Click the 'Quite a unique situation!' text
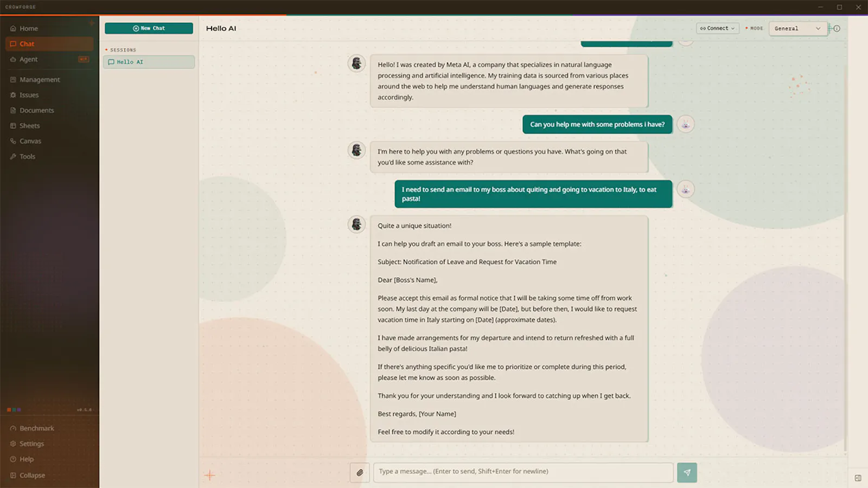868x488 pixels. pyautogui.click(x=414, y=226)
